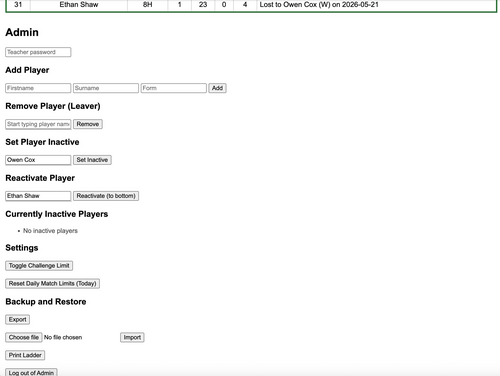500x376 pixels.
Task: Click the 'Lost to Owen Cox' result text
Action: [x=319, y=5]
